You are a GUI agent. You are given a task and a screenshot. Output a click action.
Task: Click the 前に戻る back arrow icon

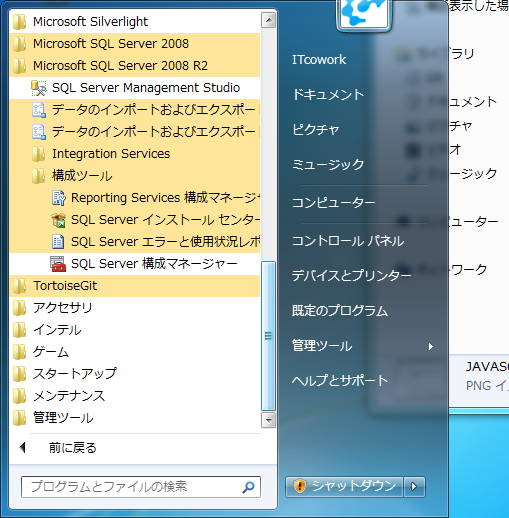pyautogui.click(x=23, y=448)
